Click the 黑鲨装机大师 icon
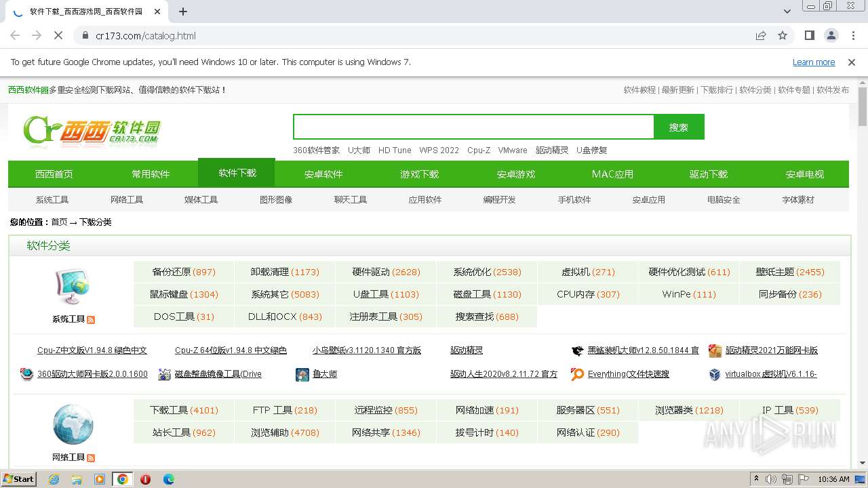This screenshot has height=488, width=868. (578, 350)
